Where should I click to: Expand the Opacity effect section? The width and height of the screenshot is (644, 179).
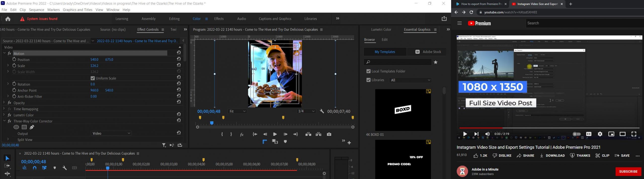[x=4, y=102]
